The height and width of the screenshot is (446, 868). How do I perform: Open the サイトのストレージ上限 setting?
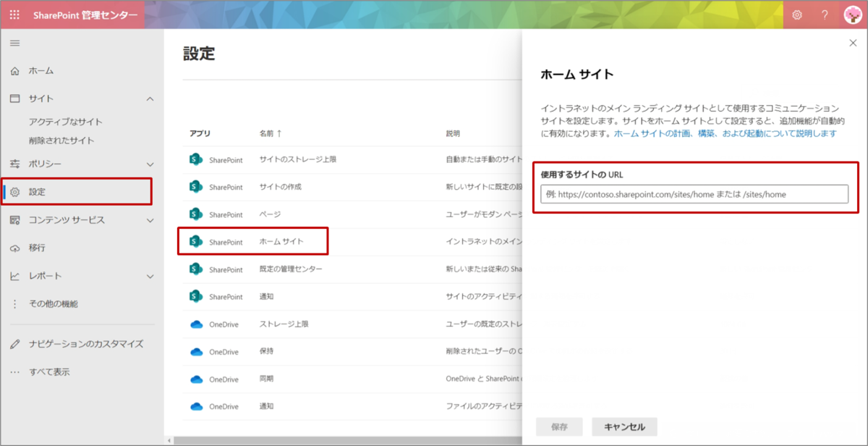[x=298, y=159]
